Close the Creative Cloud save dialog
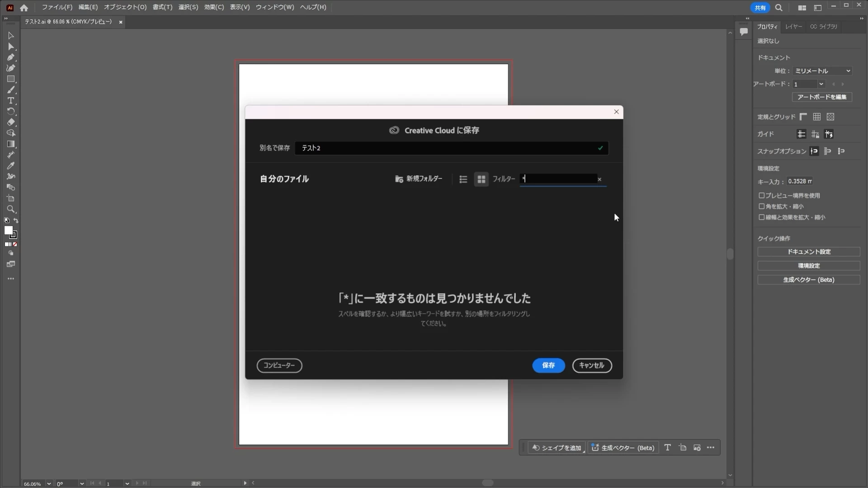 pyautogui.click(x=616, y=112)
